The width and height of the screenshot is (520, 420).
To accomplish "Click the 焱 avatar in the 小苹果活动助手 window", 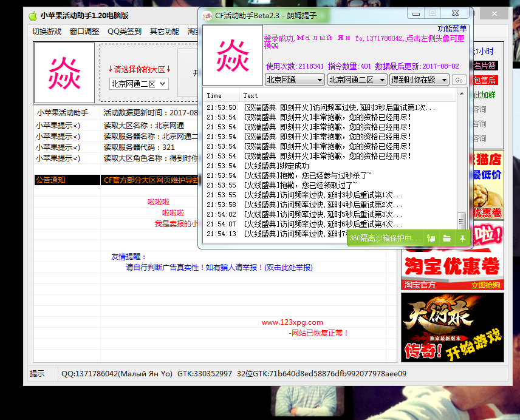I will 64,73.
